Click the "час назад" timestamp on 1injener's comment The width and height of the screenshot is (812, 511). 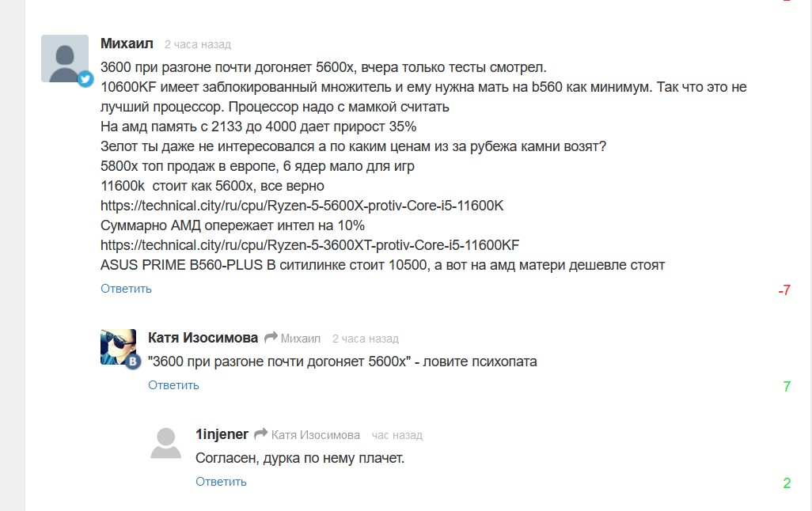397,435
